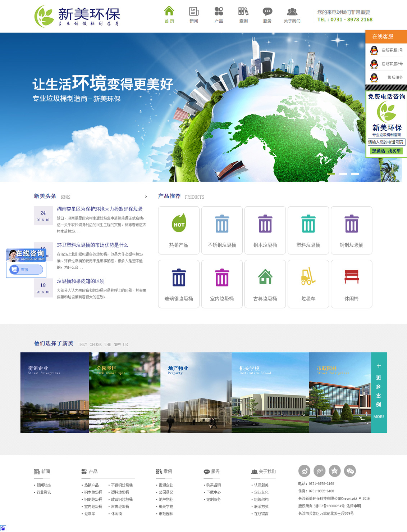Select the first banner carousel indicator
Image resolution: width=407 pixels, height=532 pixels.
tap(331, 174)
